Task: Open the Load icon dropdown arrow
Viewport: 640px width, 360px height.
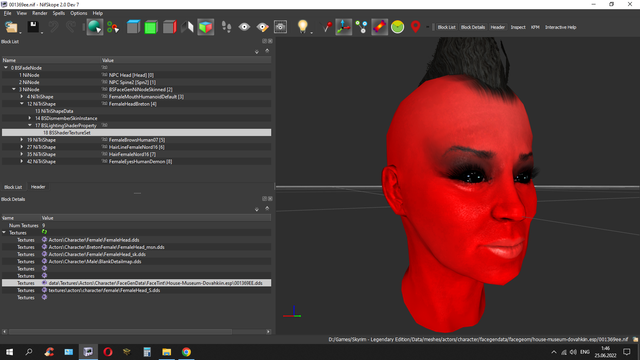Action: pyautogui.click(x=20, y=32)
